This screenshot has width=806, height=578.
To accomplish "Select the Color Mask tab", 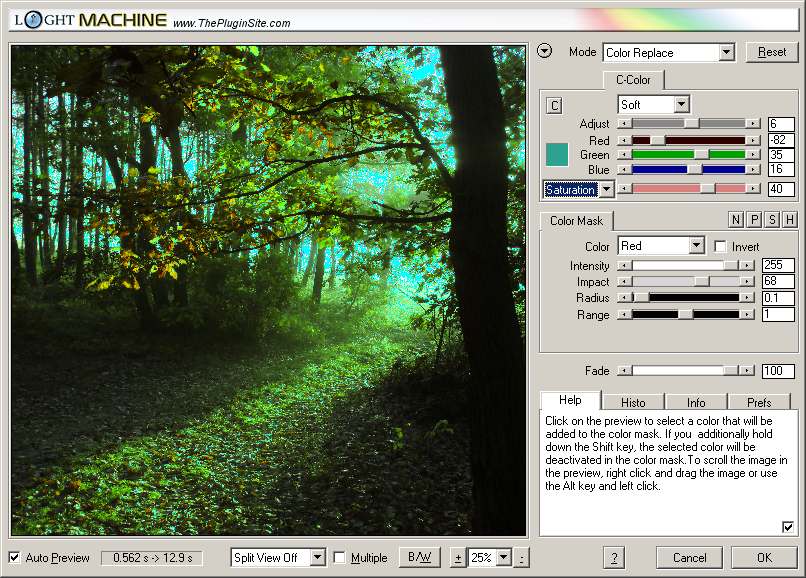I will (x=576, y=221).
